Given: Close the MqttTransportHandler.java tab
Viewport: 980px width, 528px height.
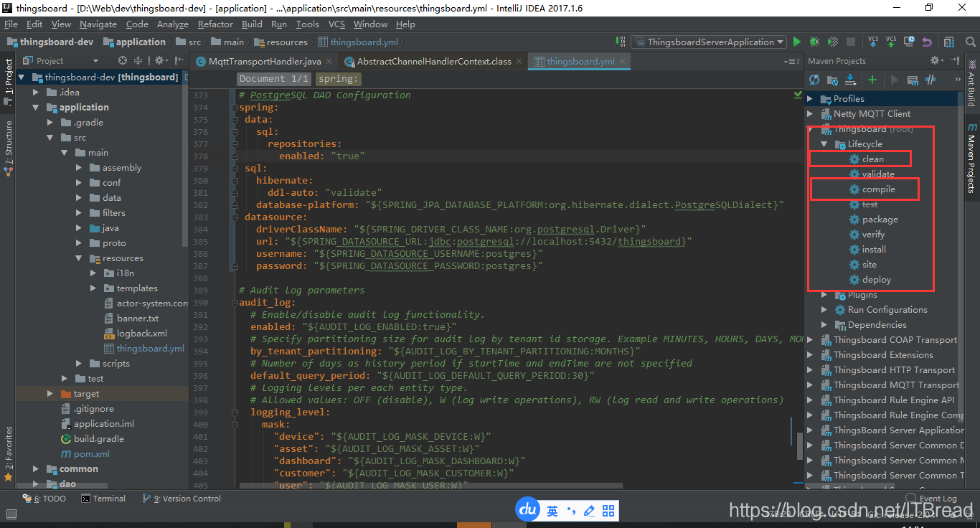Looking at the screenshot, I should (329, 62).
